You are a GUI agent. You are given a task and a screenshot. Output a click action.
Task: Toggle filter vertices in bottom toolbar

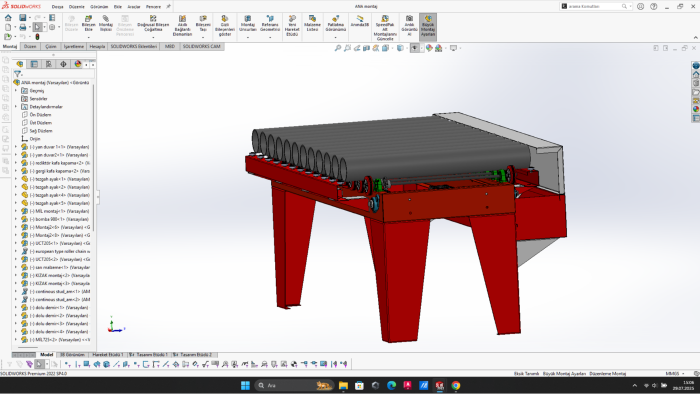coord(67,365)
